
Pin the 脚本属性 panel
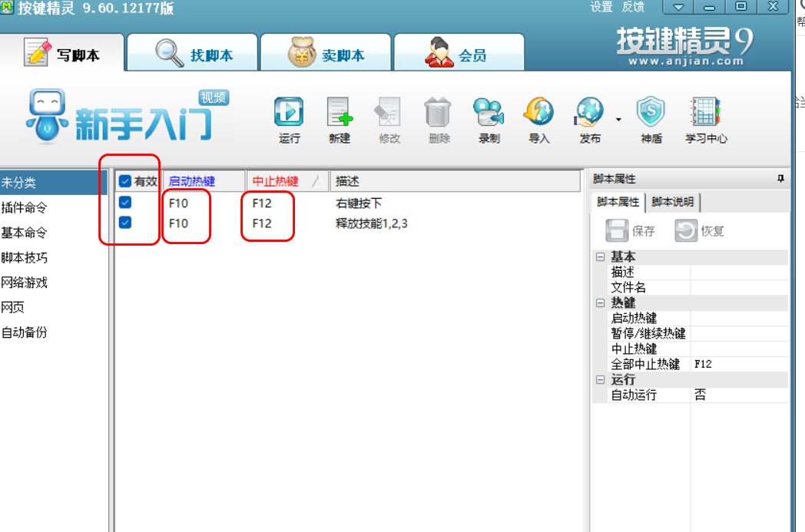pos(780,179)
